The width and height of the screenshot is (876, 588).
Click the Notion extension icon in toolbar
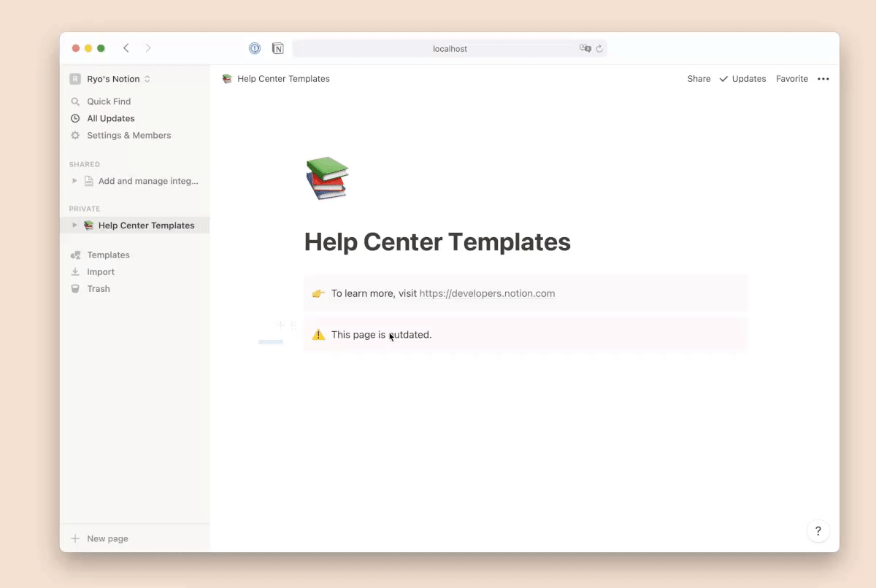click(x=278, y=49)
